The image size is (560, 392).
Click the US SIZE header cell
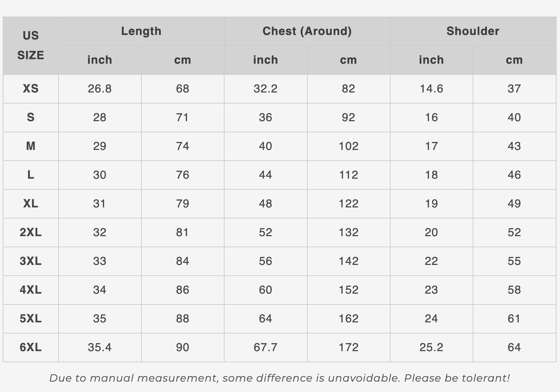click(30, 46)
